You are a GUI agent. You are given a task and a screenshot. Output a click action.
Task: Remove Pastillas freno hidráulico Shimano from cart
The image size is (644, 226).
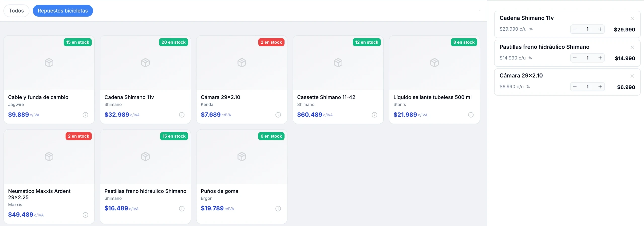click(632, 47)
